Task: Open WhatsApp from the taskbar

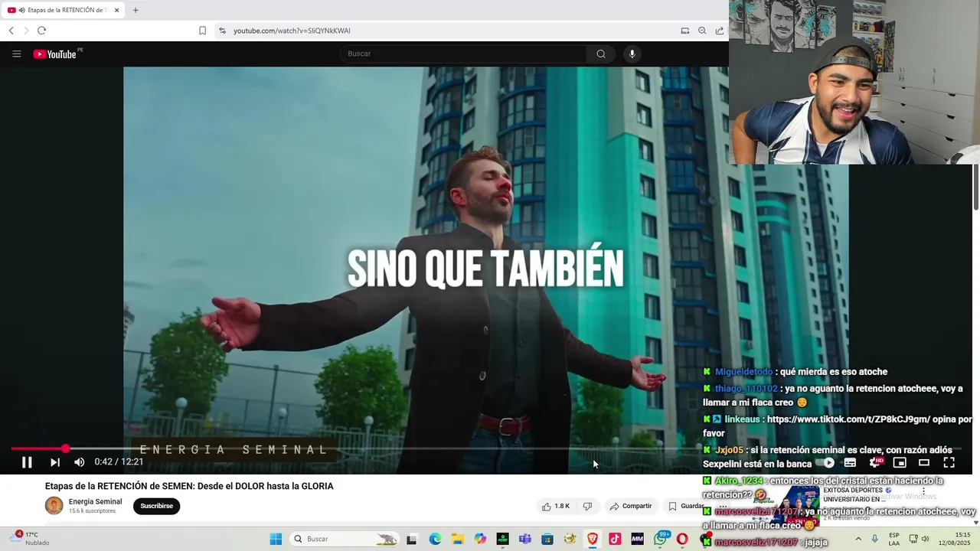Action: tap(660, 539)
